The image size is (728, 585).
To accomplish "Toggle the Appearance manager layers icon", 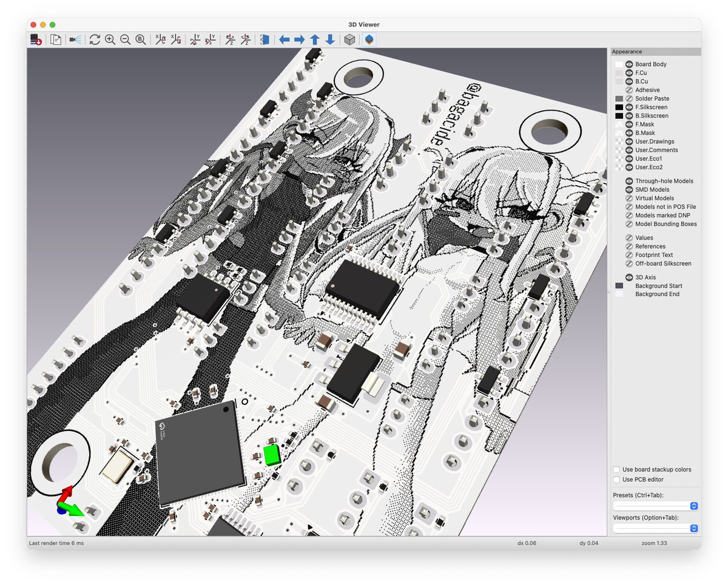I will click(369, 39).
